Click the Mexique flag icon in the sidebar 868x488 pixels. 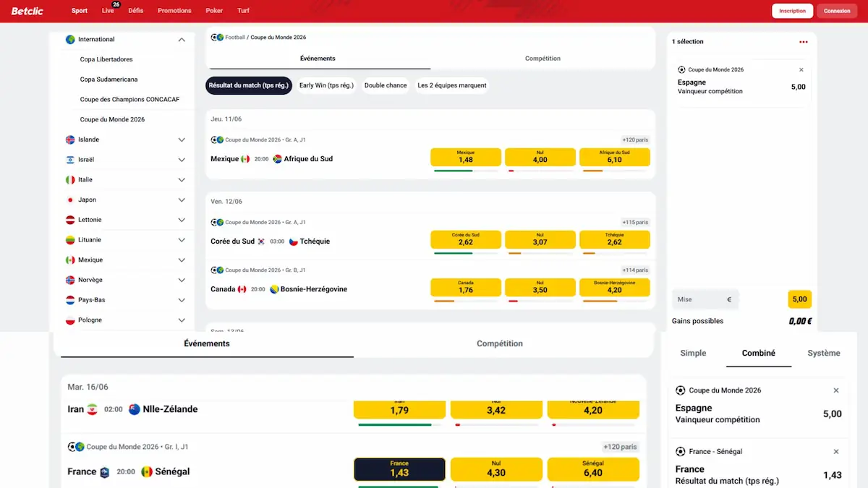pos(70,260)
